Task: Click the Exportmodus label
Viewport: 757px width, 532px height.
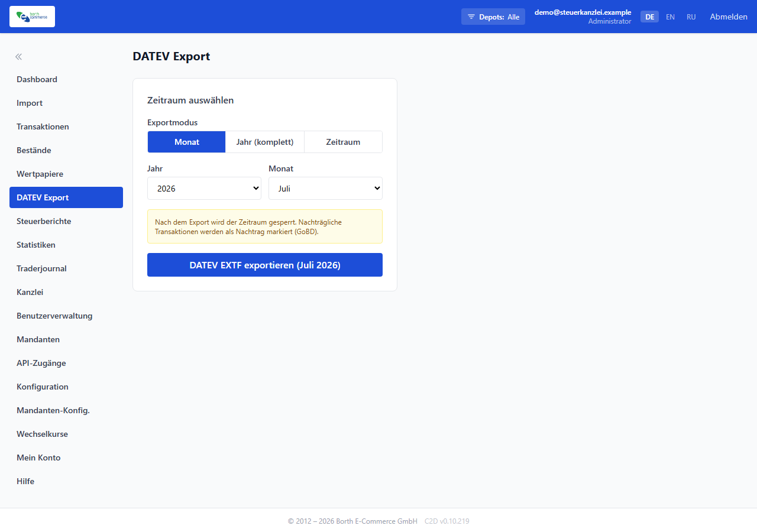Action: tap(173, 122)
